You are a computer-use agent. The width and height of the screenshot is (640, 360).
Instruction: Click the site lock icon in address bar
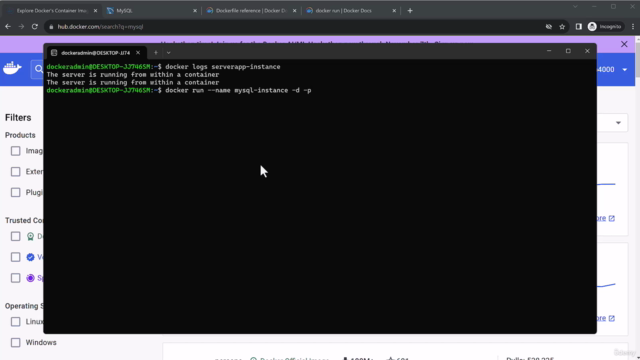click(51, 27)
